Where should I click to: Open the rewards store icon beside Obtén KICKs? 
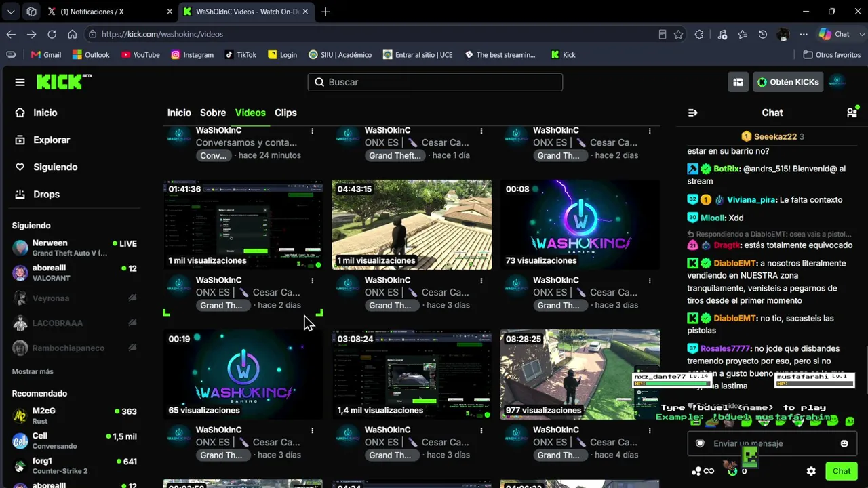tap(738, 82)
